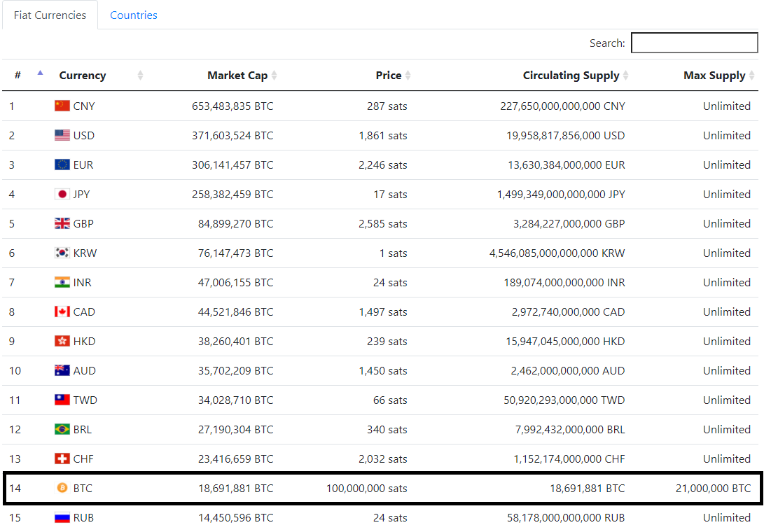This screenshot has height=532, width=764.
Task: Select the INR currency label
Action: (x=83, y=283)
